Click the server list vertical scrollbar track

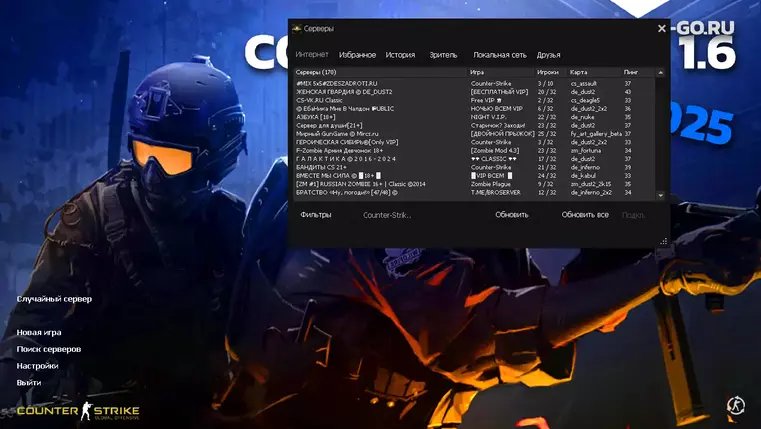660,133
